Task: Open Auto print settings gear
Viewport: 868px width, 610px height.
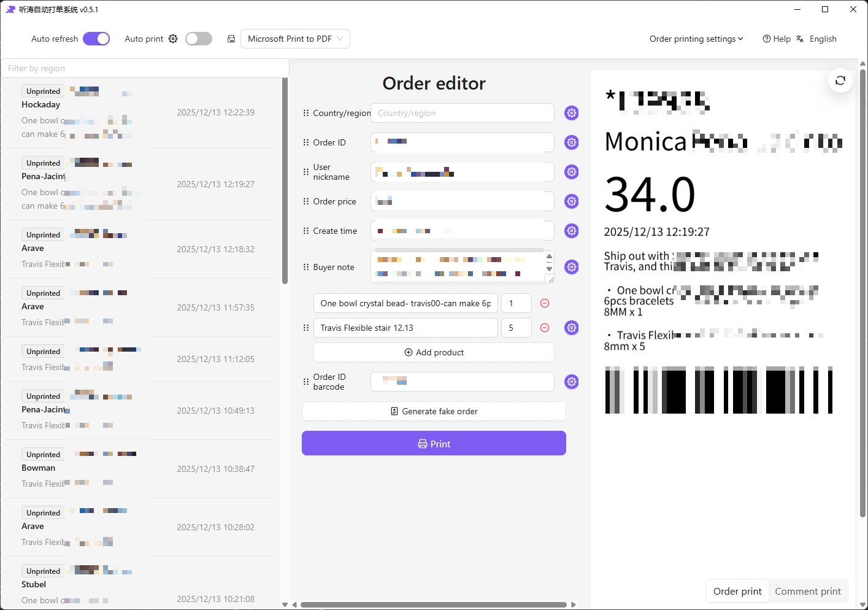Action: 172,39
